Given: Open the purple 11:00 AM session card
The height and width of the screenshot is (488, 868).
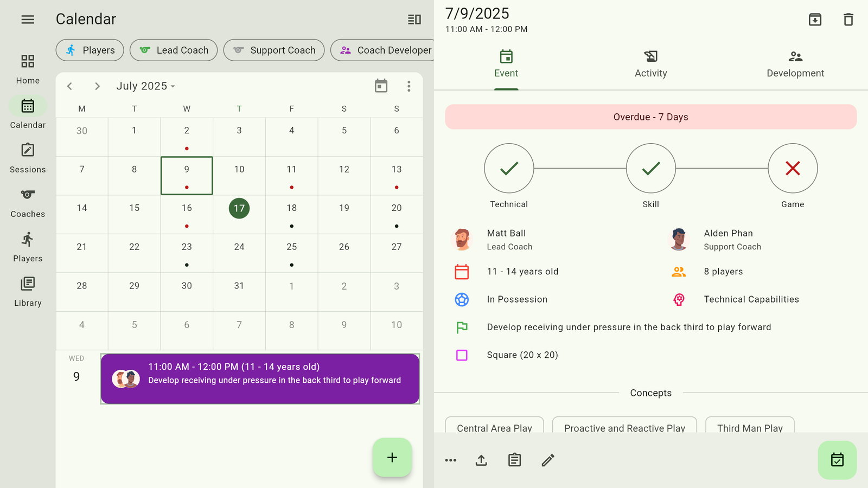Looking at the screenshot, I should [260, 378].
